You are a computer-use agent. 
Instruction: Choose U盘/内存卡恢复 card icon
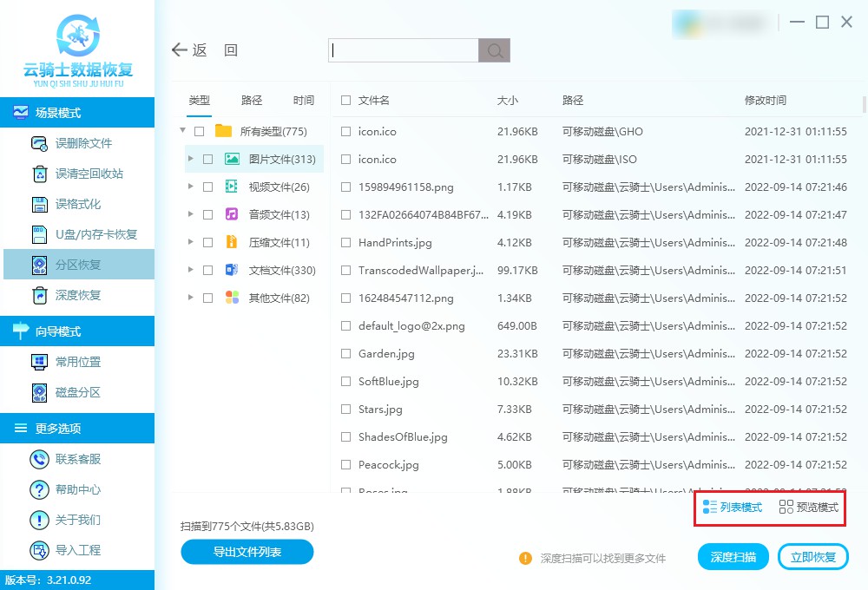click(39, 234)
